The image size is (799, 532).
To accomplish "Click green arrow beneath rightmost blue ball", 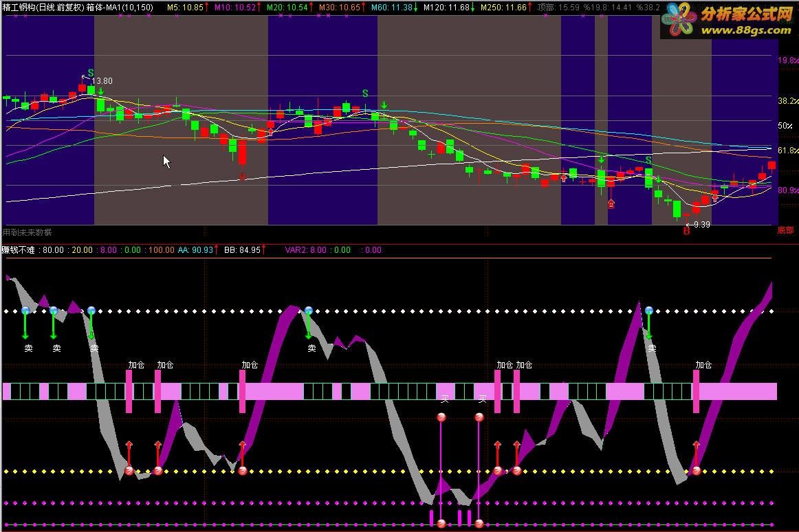I will click(x=648, y=327).
